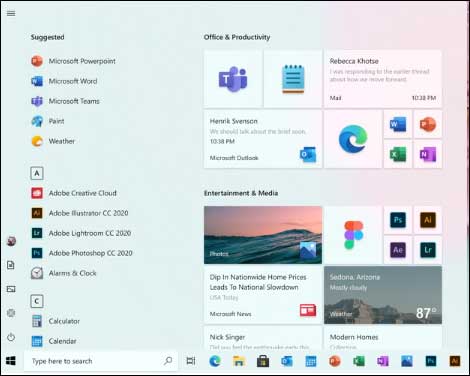Open Adobe Photoshop CC 2020 entry

(82, 253)
